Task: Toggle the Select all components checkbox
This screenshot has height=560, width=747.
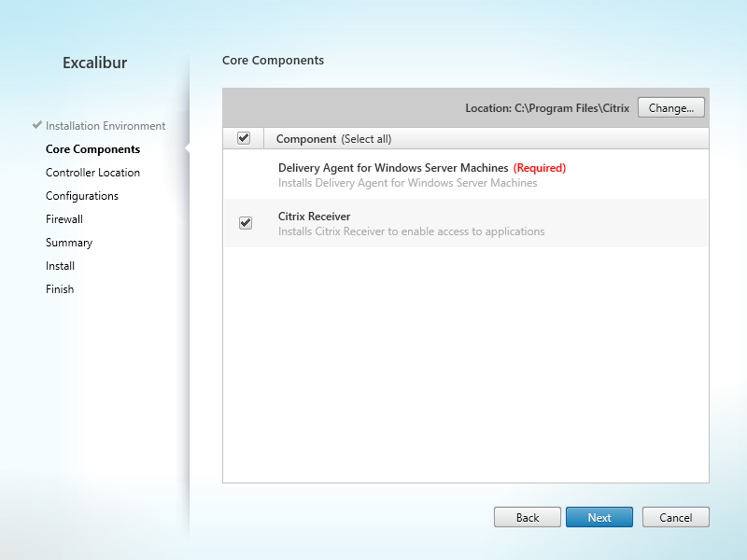Action: pyautogui.click(x=244, y=138)
